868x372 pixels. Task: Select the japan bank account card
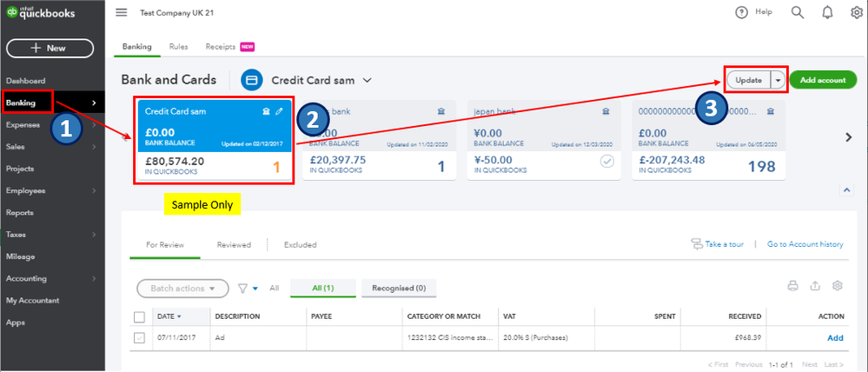[x=544, y=140]
